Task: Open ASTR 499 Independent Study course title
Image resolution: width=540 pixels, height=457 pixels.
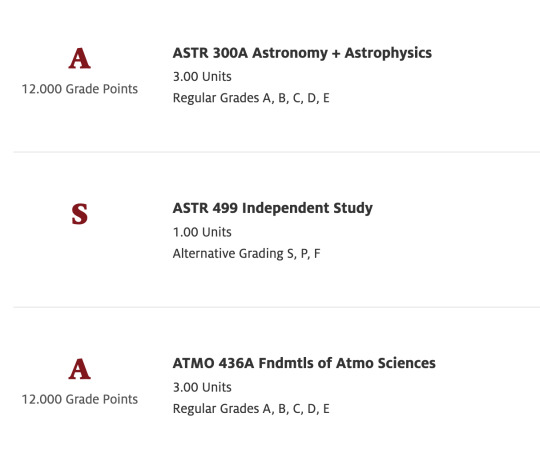Action: (x=273, y=208)
